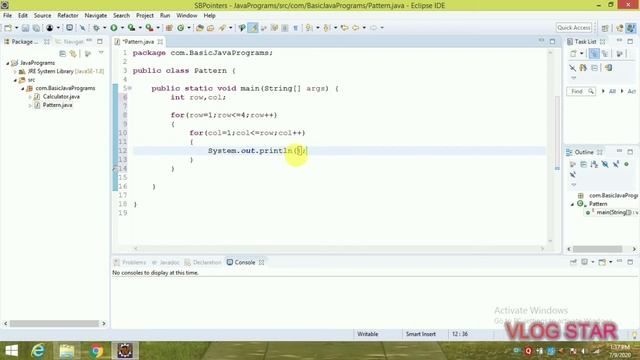
Task: Click Collapse All in Package Explorer
Action: (x=62, y=53)
